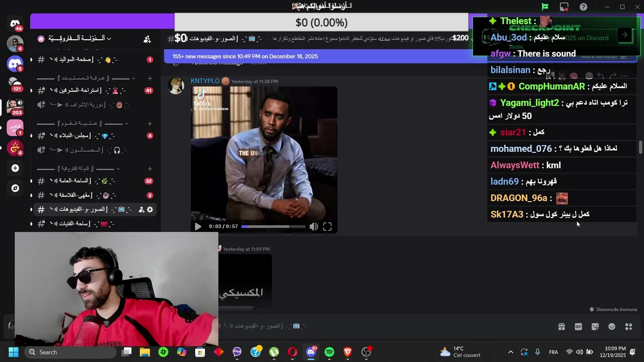Click Opera browser icon in taskbar
The image size is (644, 362).
pos(292,352)
